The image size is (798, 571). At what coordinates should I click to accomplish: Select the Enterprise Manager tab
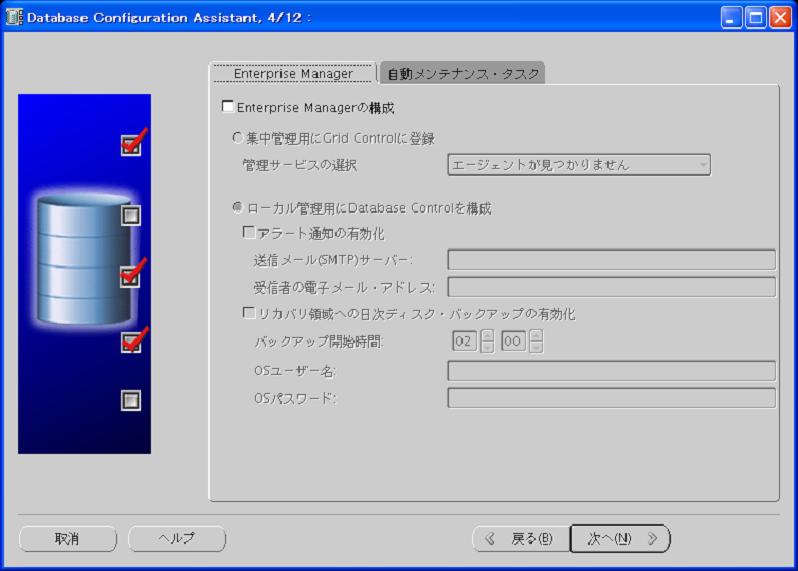(292, 74)
